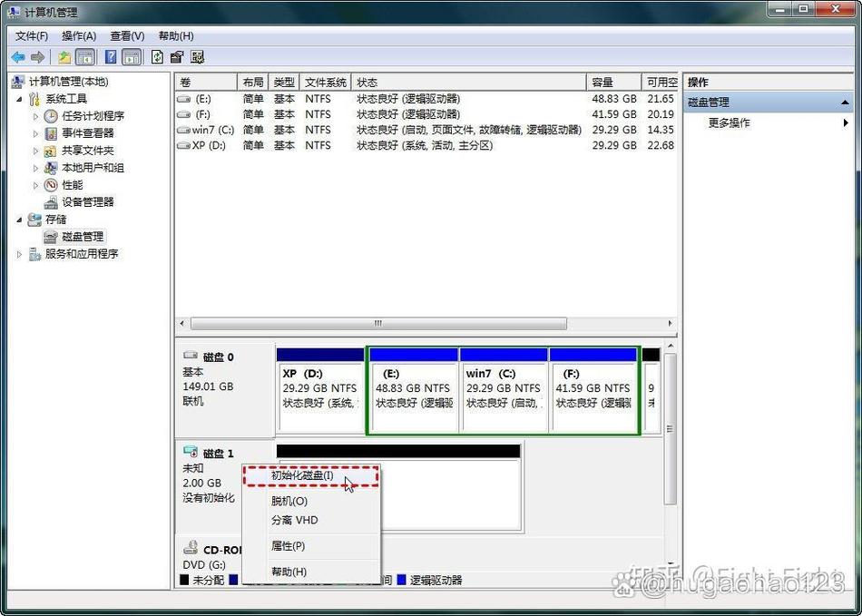Sort by File System (文件系统) column header
The width and height of the screenshot is (862, 616).
(x=326, y=82)
